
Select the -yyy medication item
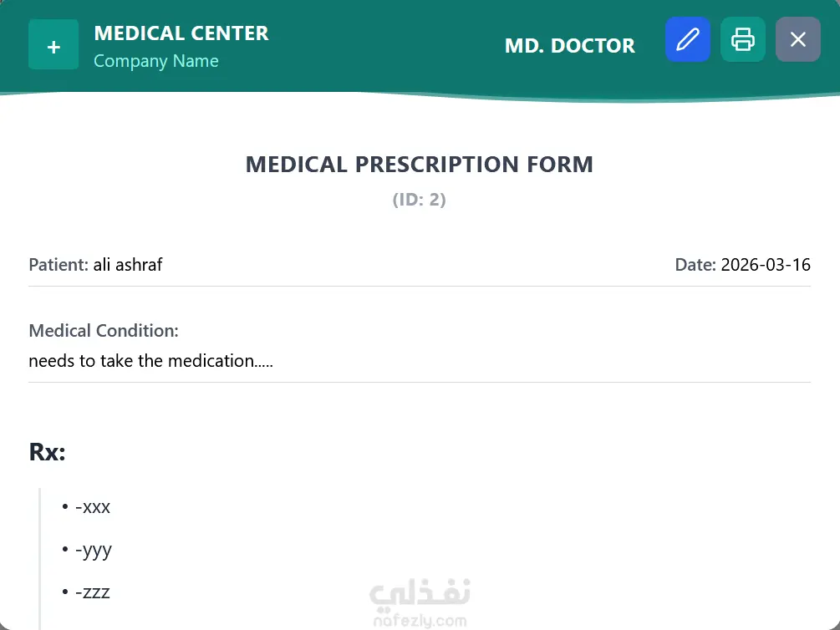click(93, 551)
